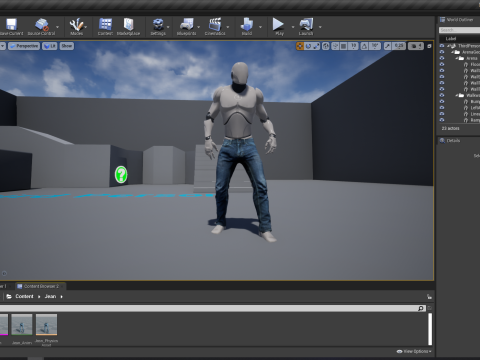480x360 pixels.
Task: Toggle visibility of the Floor actor
Action: pos(442,64)
